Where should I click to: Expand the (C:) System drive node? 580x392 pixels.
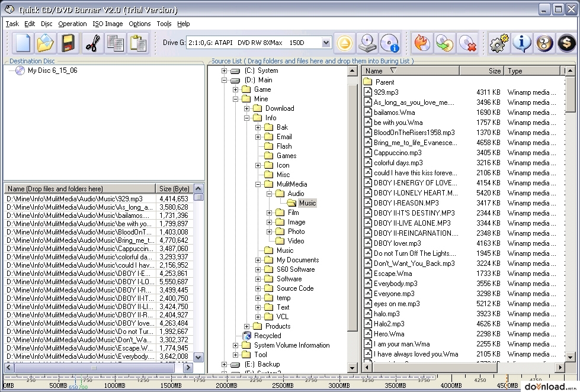224,70
